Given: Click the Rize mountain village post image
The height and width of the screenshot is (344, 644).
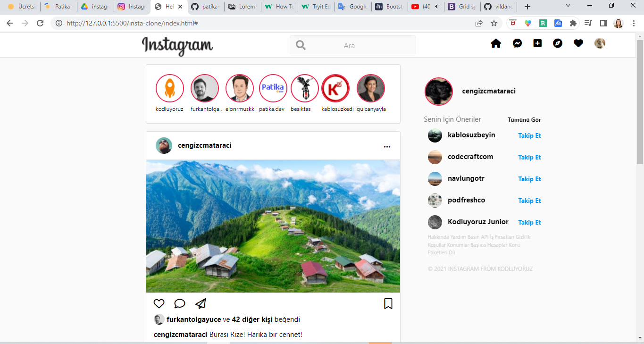Looking at the screenshot, I should 273,226.
